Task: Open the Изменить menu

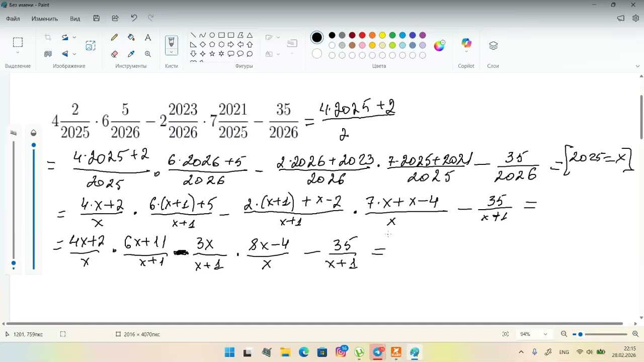Action: click(45, 19)
